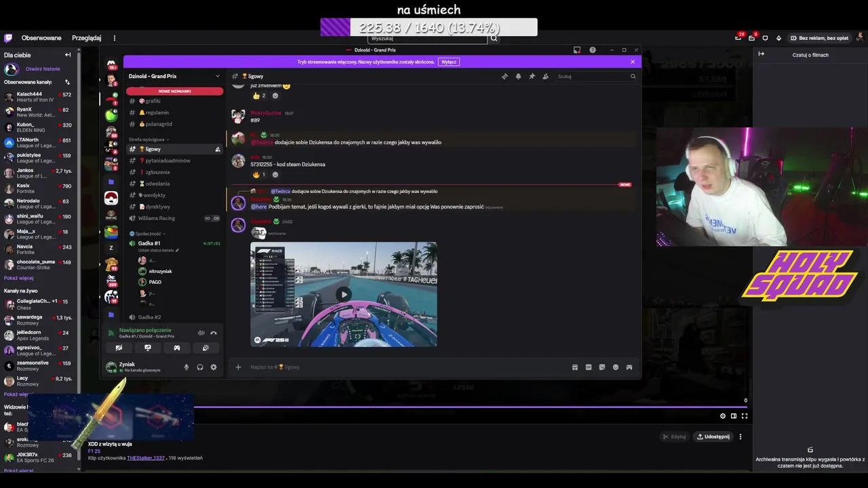Open grafiki channel

[x=174, y=101]
